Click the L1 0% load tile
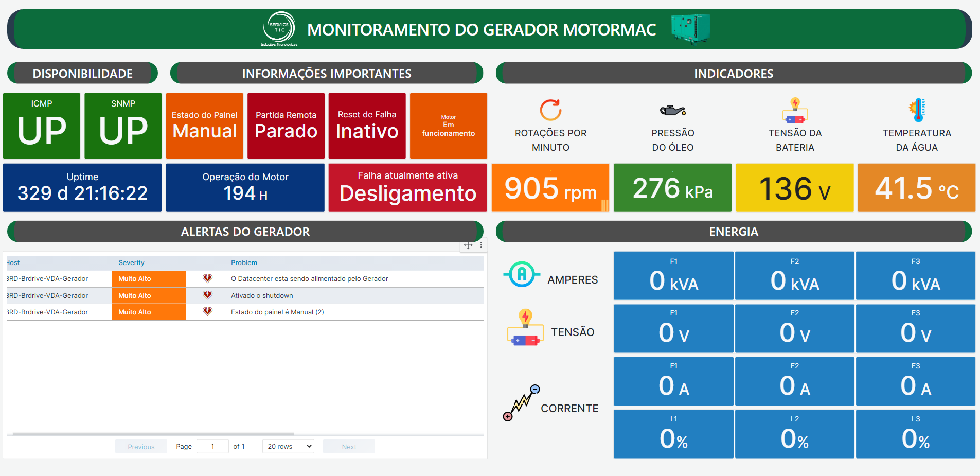This screenshot has width=980, height=476. pos(673,434)
